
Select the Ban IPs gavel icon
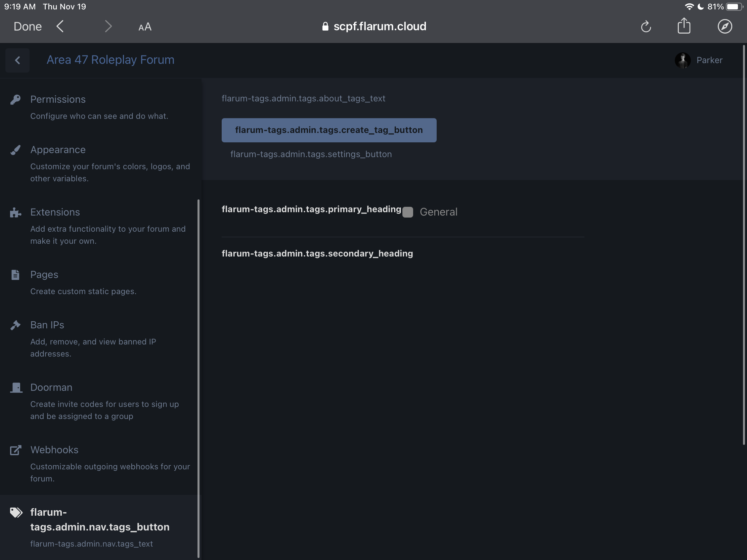15,325
